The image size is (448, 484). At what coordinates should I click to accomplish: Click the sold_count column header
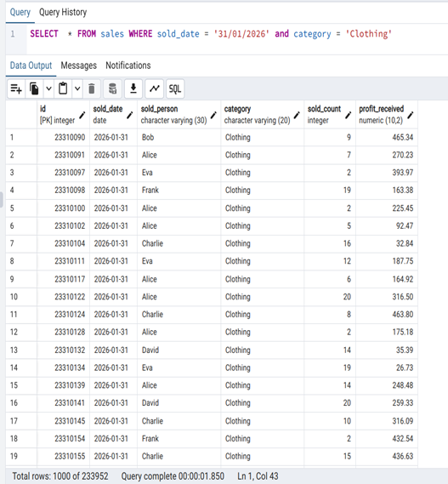tap(330, 115)
